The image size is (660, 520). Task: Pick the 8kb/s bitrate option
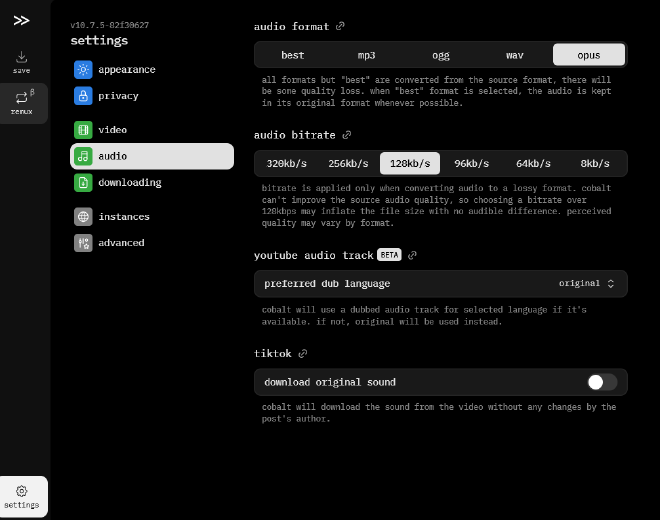tap(595, 164)
